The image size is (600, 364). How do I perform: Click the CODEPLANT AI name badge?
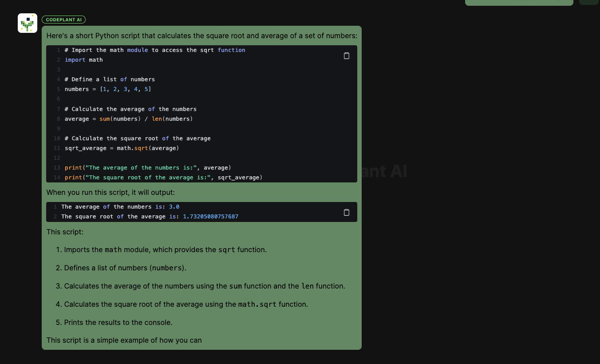pos(63,20)
